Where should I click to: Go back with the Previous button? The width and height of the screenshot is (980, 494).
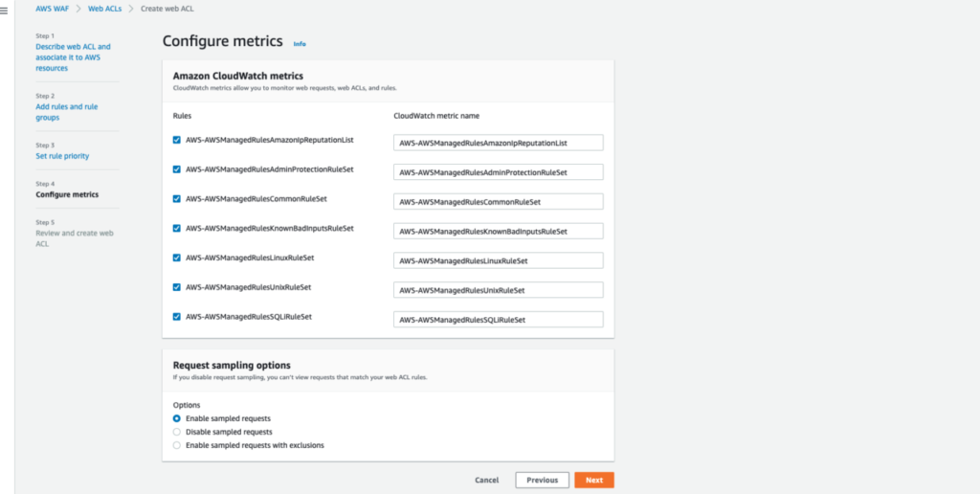pyautogui.click(x=542, y=481)
